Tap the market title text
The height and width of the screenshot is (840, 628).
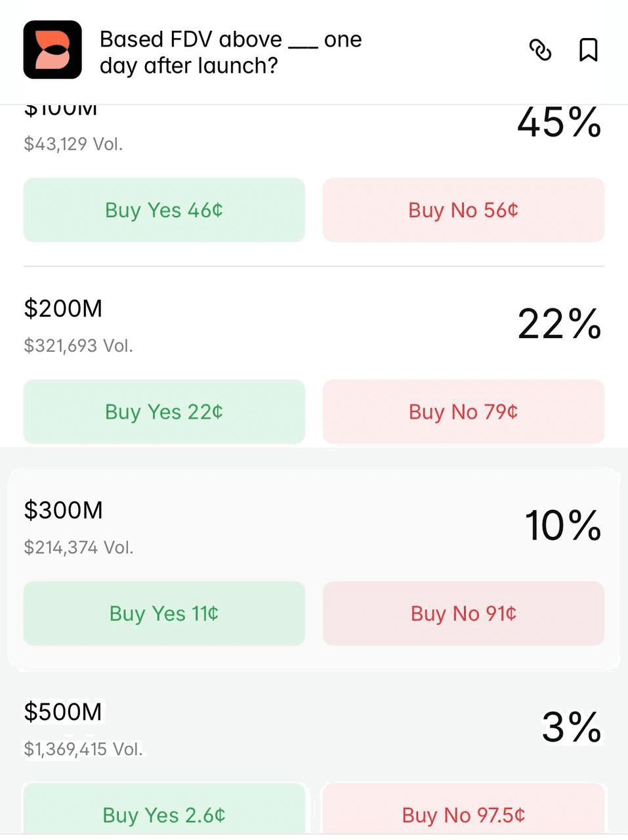coord(230,52)
